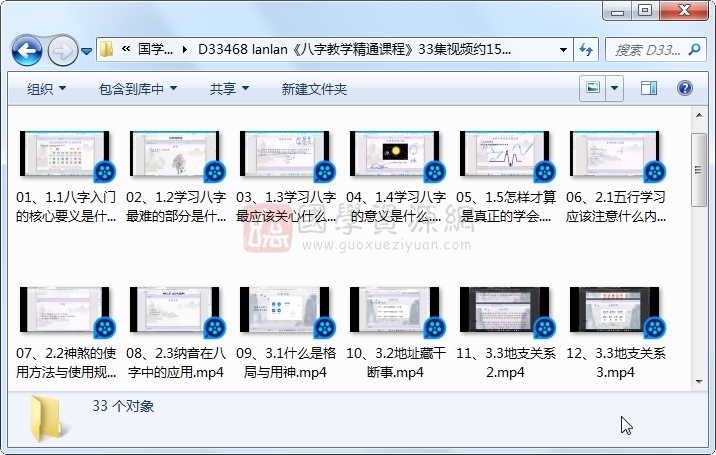The height and width of the screenshot is (455, 716).
Task: Select video thumbnail 01、1.1八字入门
Action: coord(66,155)
